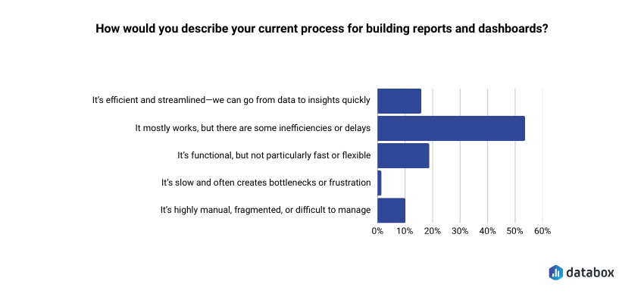Click the 'efficient and streamlined' bar
The height and width of the screenshot is (303, 644).
pos(399,101)
